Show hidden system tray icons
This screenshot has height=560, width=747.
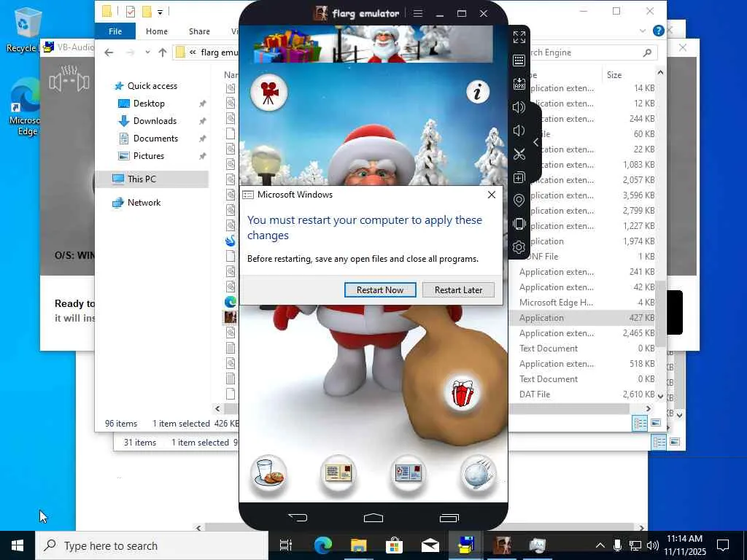(x=600, y=545)
